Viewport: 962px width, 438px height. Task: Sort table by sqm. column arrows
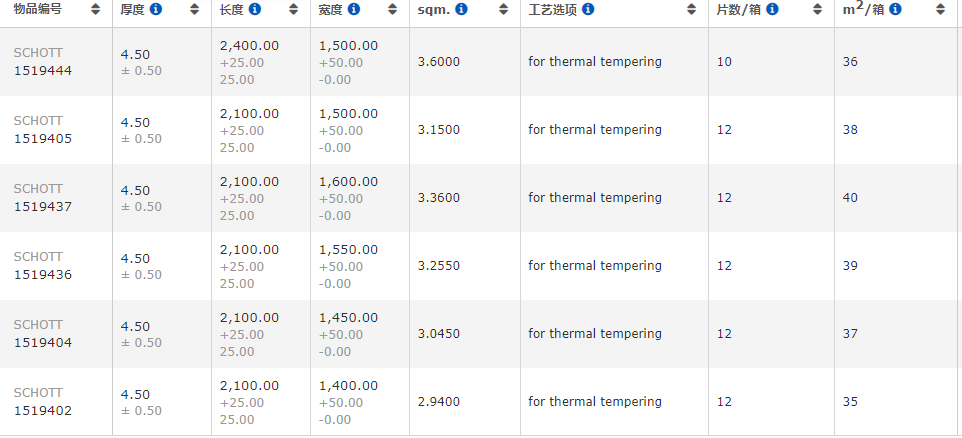(504, 9)
